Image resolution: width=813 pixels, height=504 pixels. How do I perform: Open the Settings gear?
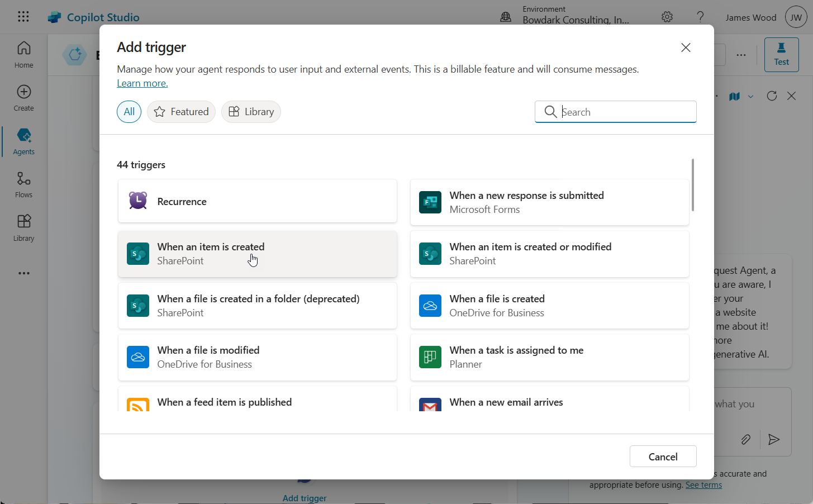(x=667, y=17)
